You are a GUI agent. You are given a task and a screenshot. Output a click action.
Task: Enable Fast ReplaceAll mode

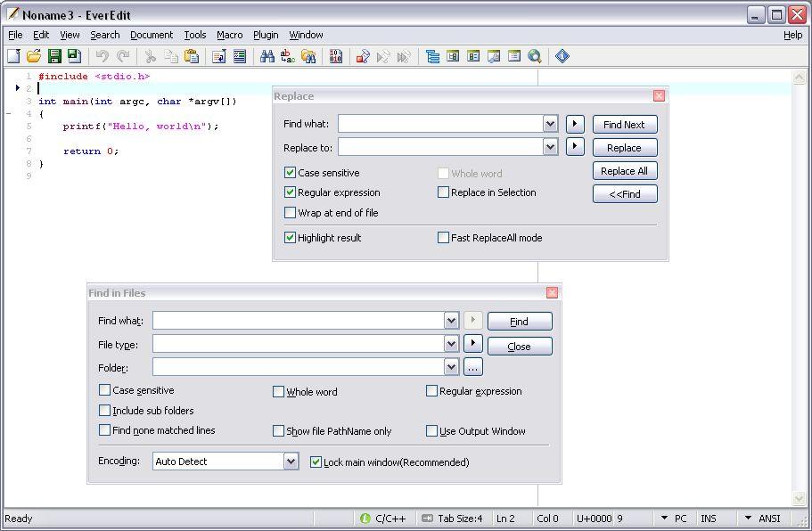click(x=443, y=238)
